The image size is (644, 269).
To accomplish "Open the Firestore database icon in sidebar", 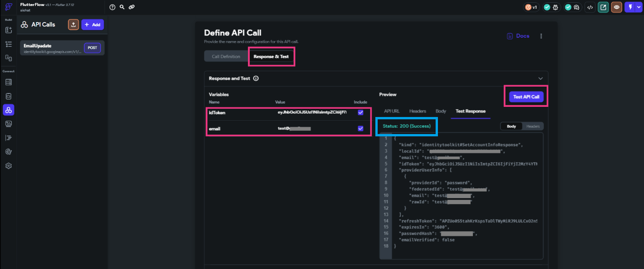I will coord(8,82).
